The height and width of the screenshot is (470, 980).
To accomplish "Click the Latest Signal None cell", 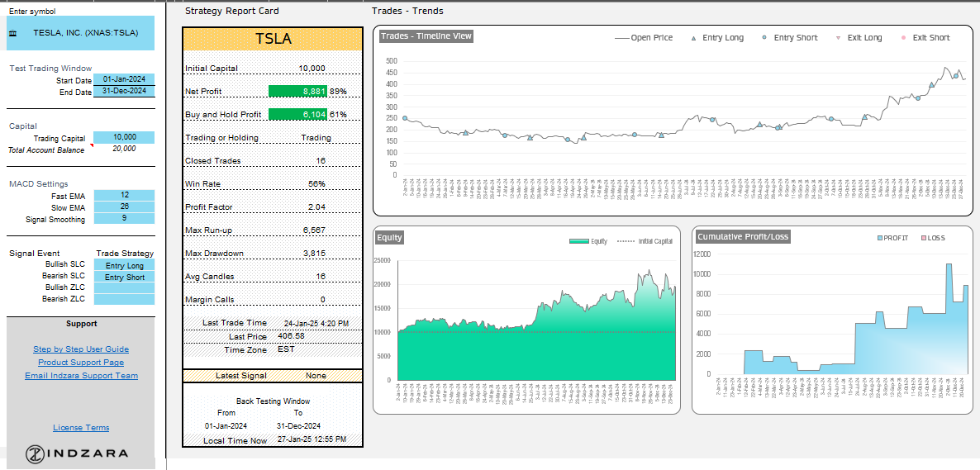I will pos(316,376).
